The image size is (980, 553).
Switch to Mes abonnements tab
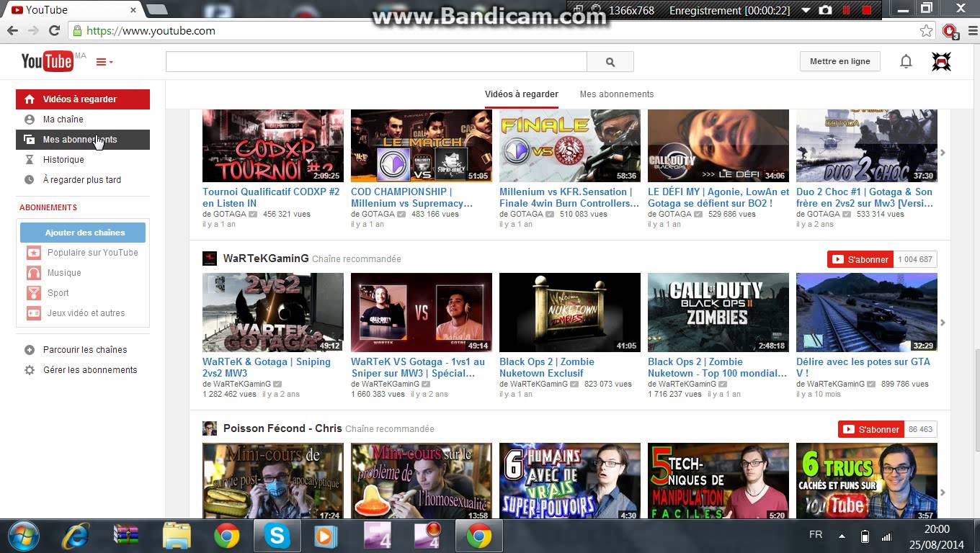[617, 94]
